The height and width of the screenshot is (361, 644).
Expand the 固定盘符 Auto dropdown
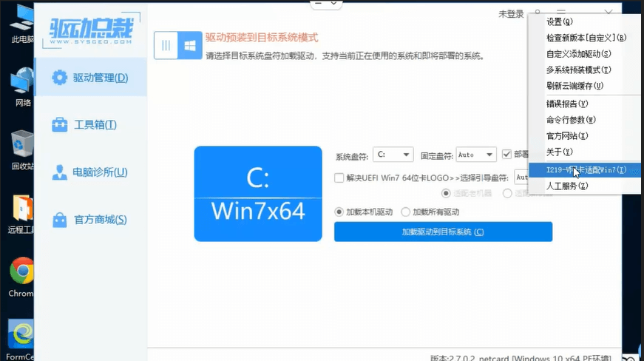tap(476, 155)
